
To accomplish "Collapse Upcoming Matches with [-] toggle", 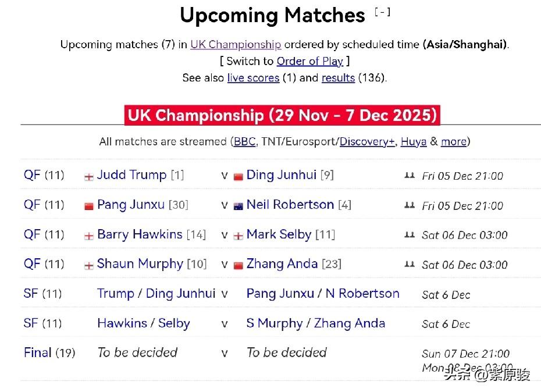I will coord(382,12).
